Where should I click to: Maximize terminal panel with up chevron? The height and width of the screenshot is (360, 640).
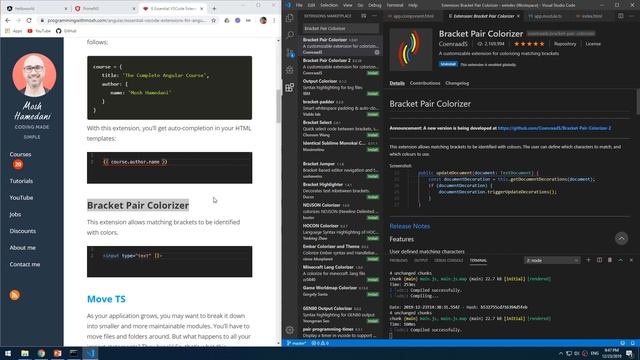(620, 260)
